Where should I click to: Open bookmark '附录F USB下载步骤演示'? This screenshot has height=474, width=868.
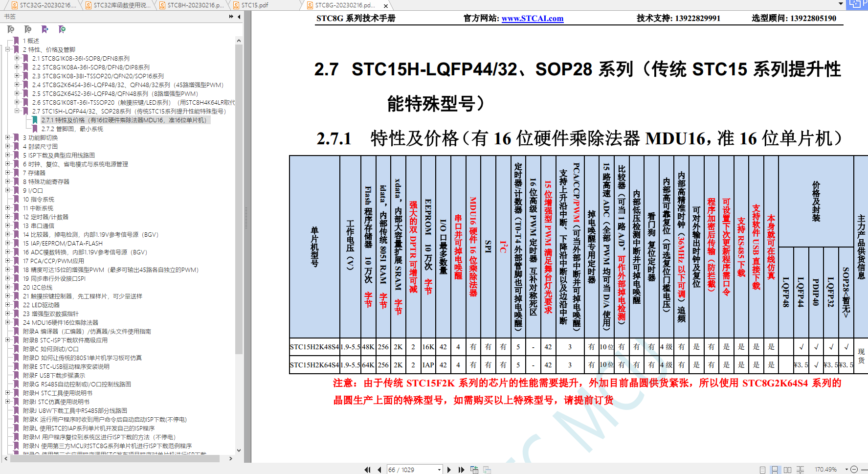(54, 375)
